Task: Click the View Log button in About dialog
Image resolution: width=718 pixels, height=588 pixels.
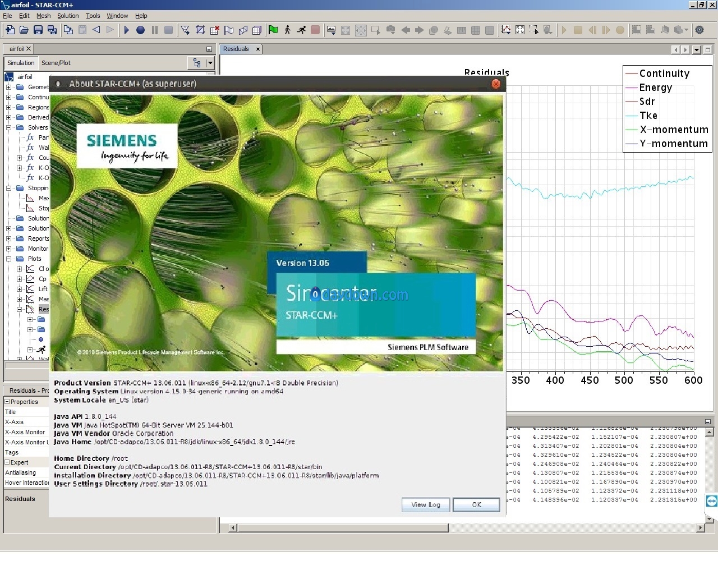Action: click(x=426, y=504)
